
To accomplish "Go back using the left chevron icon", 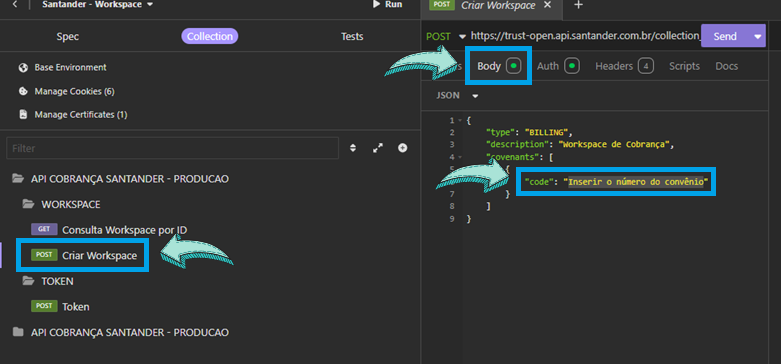I will (x=15, y=4).
